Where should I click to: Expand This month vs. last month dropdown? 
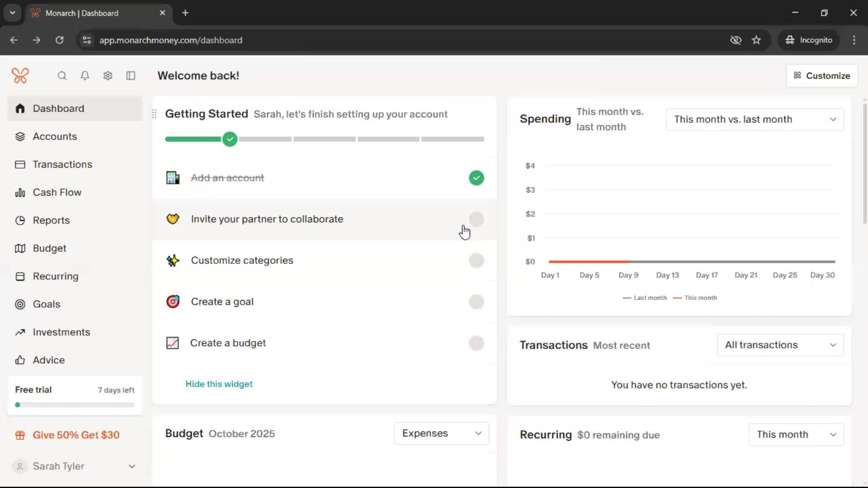[x=755, y=119]
